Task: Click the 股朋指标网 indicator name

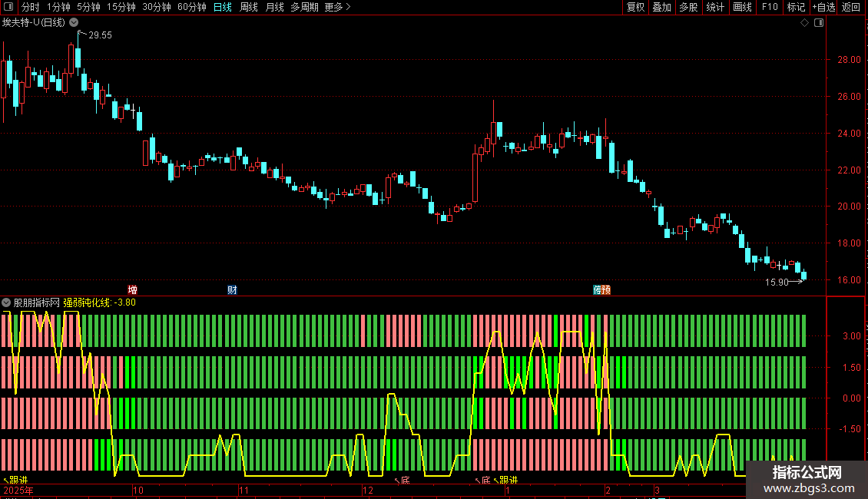Action: [x=37, y=302]
